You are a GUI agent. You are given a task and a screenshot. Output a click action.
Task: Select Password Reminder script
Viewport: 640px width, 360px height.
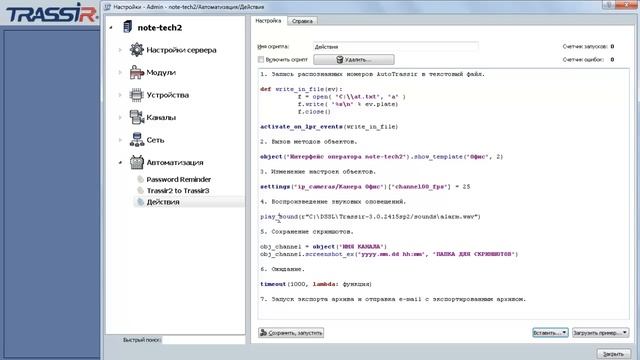(x=179, y=179)
